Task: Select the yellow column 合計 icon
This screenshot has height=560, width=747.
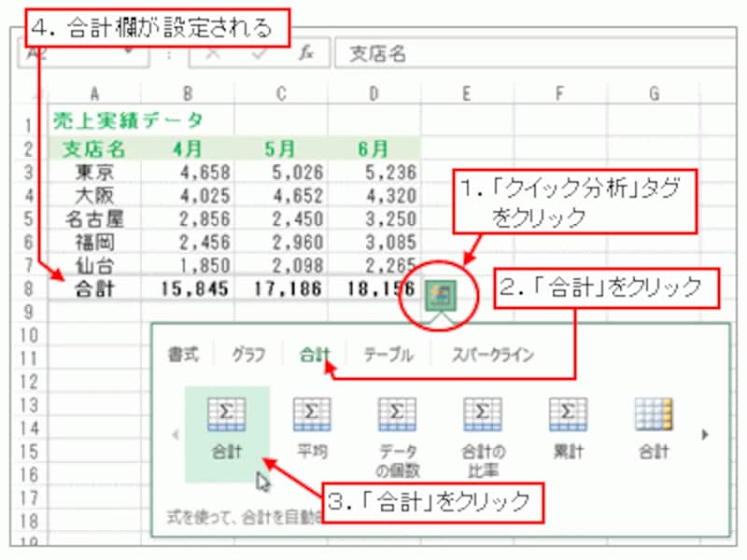Action: coord(654,414)
